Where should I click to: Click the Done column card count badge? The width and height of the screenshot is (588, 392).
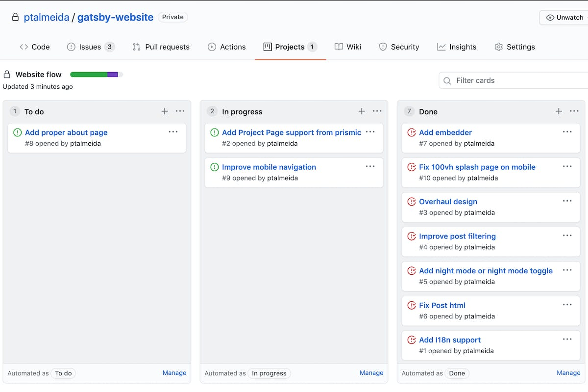[409, 111]
